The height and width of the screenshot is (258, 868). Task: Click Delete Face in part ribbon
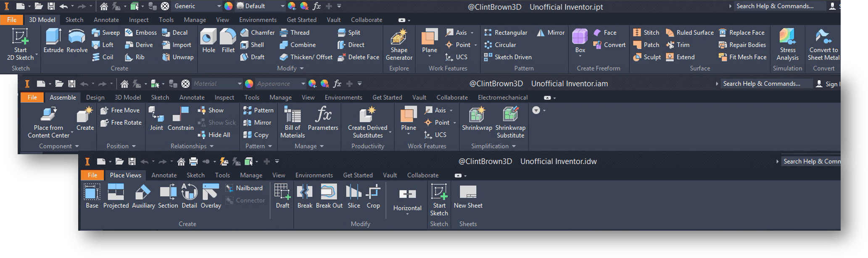click(359, 57)
